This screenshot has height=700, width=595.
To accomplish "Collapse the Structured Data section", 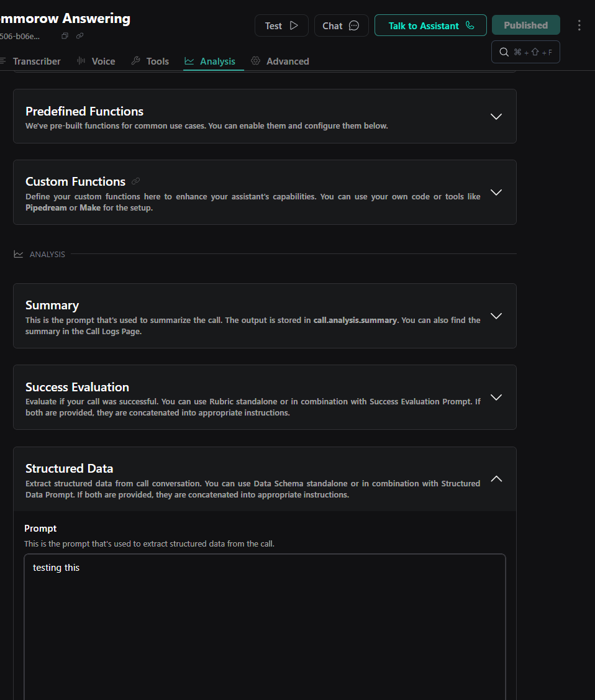I will (x=496, y=479).
